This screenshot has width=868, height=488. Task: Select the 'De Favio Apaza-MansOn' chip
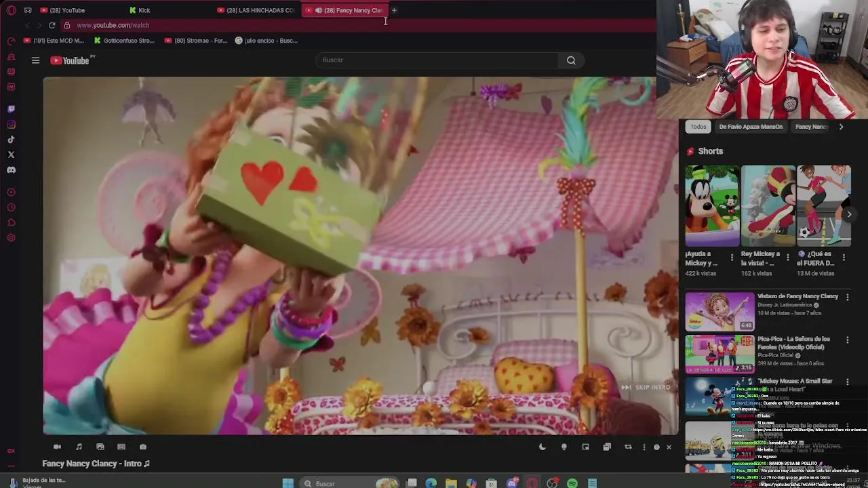pyautogui.click(x=751, y=127)
